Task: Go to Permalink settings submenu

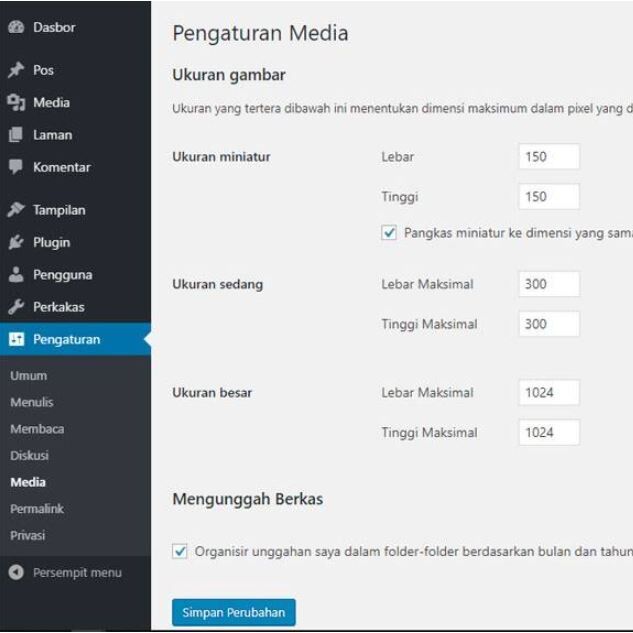Action: [37, 509]
